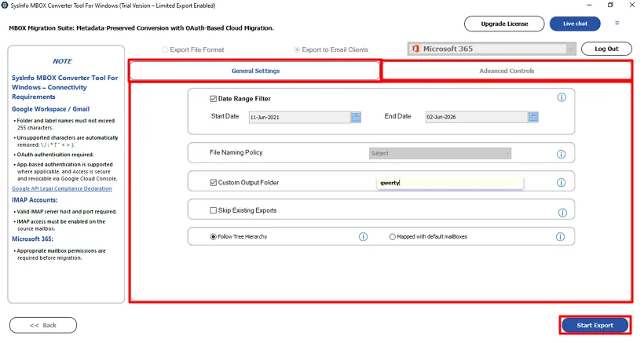Click the Log Out button

point(606,49)
